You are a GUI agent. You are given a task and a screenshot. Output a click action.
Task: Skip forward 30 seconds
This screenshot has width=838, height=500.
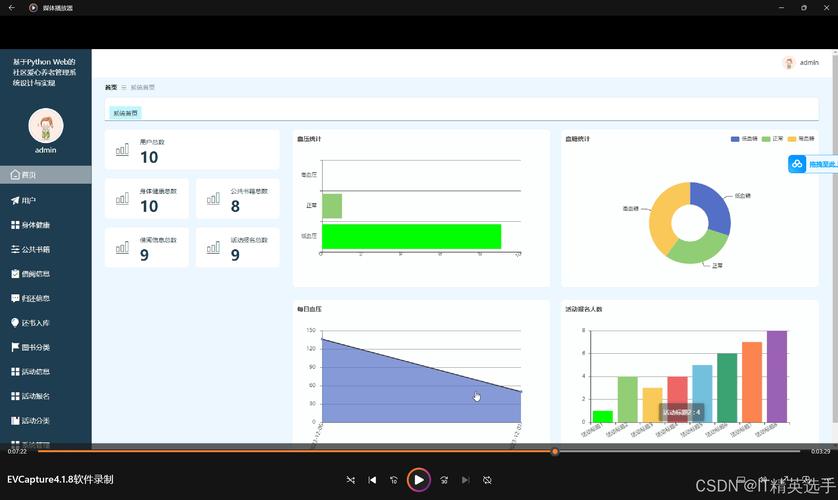point(444,480)
